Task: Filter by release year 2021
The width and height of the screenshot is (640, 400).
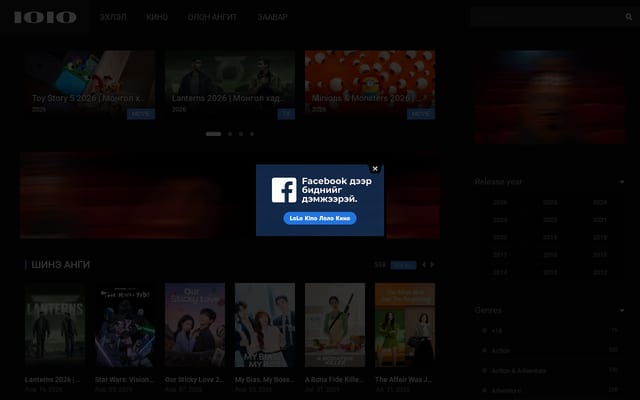Action: [600, 220]
